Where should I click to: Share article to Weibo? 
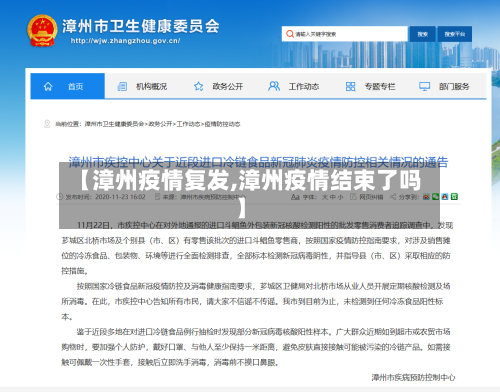(426, 197)
